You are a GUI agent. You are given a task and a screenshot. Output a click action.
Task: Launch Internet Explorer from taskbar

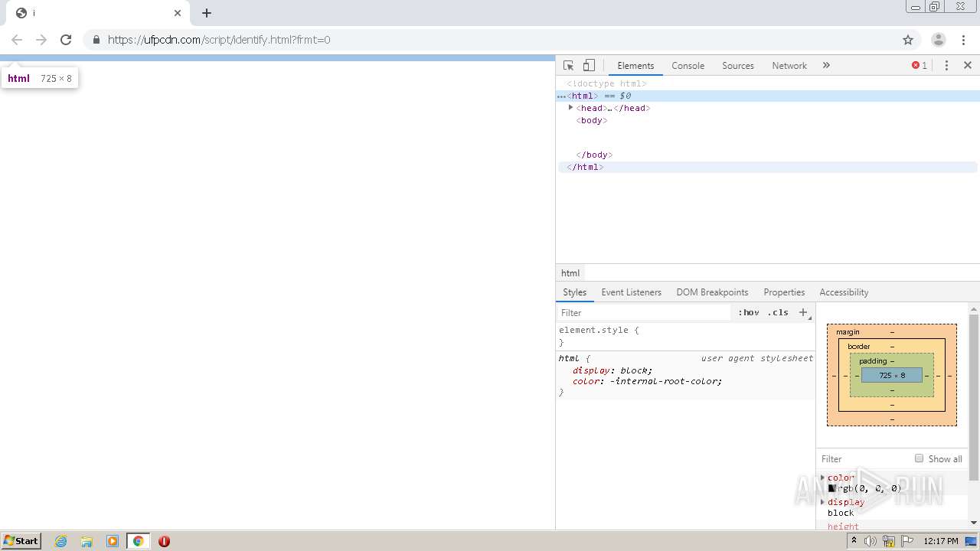(60, 541)
